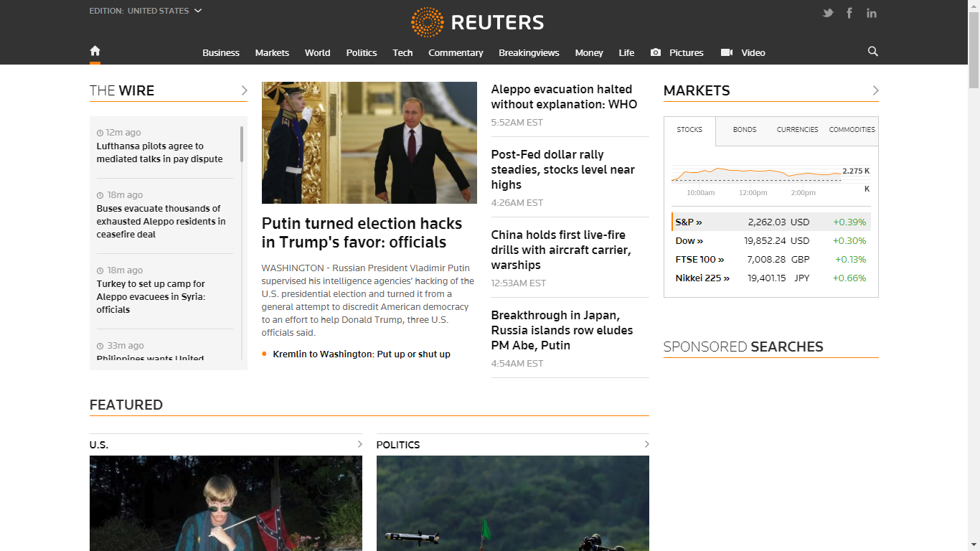Click the camera icon beside Pictures
980x551 pixels.
point(656,52)
